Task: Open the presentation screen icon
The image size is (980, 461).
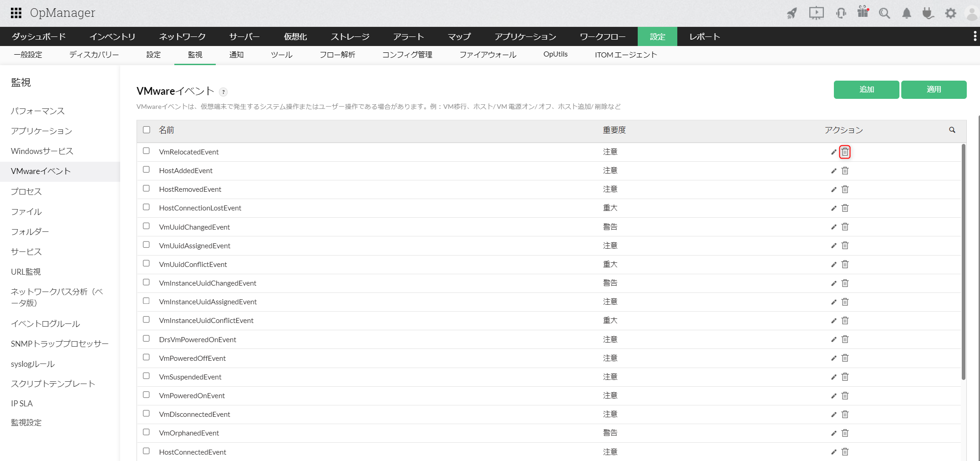Action: (x=816, y=13)
